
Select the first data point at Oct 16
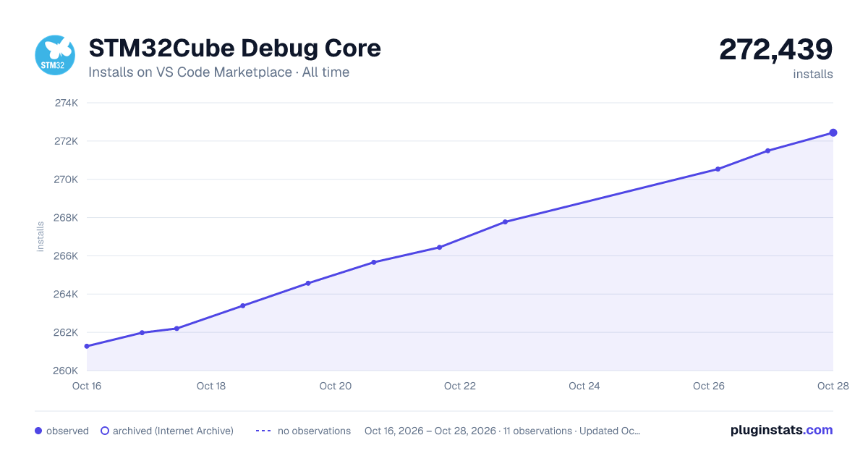coord(87,346)
